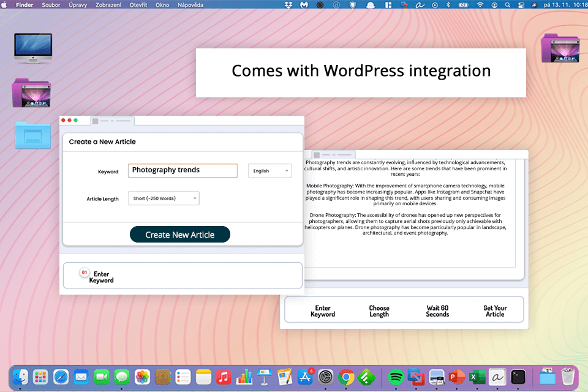Select blue folder on the desktop
The image size is (588, 392).
click(x=33, y=135)
